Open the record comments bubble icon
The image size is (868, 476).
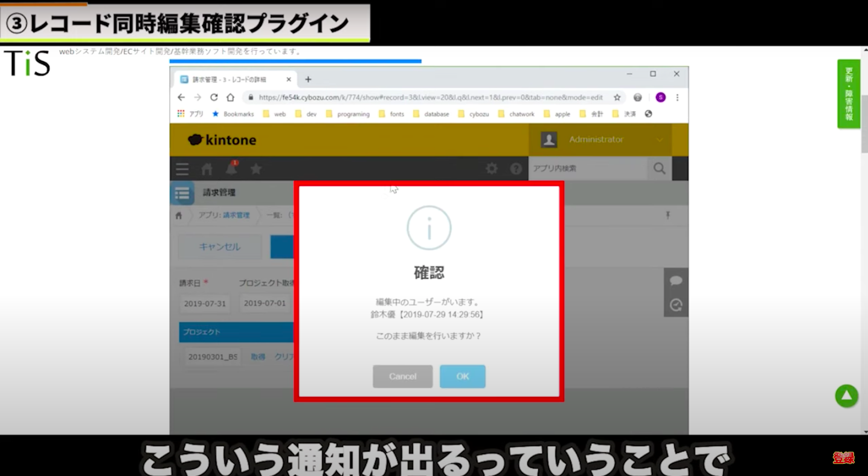(x=676, y=280)
